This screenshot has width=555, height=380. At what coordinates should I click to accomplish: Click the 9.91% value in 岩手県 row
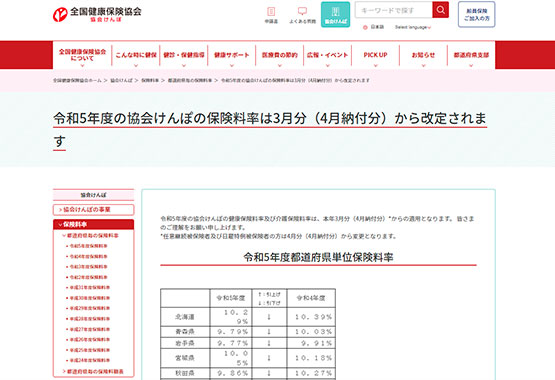(x=316, y=343)
